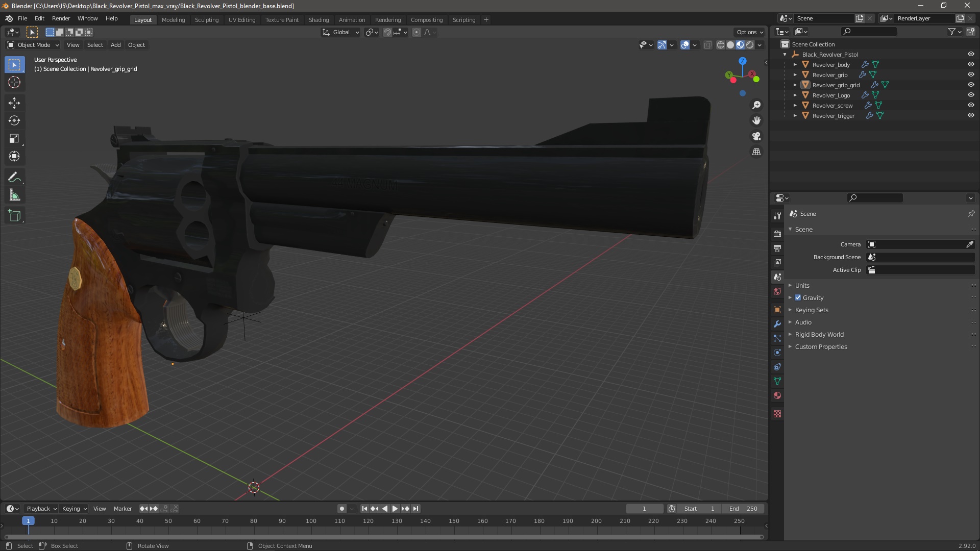Image resolution: width=980 pixels, height=551 pixels.
Task: Click the Marker menu in timeline
Action: [x=122, y=509]
